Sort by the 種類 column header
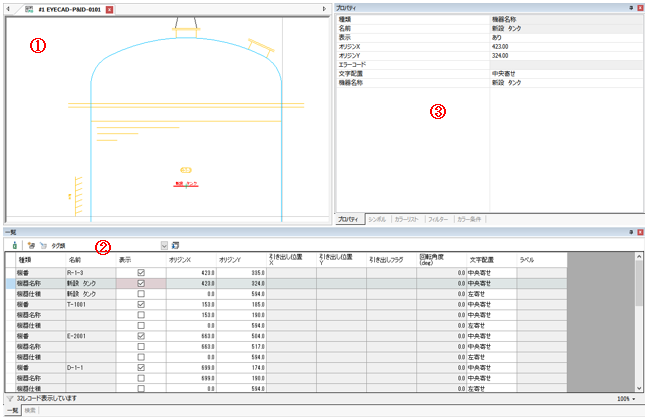The image size is (648, 418). tap(41, 260)
